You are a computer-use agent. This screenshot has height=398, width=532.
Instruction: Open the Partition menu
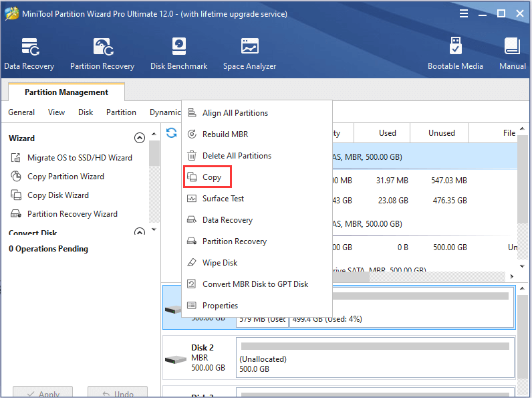coord(121,112)
